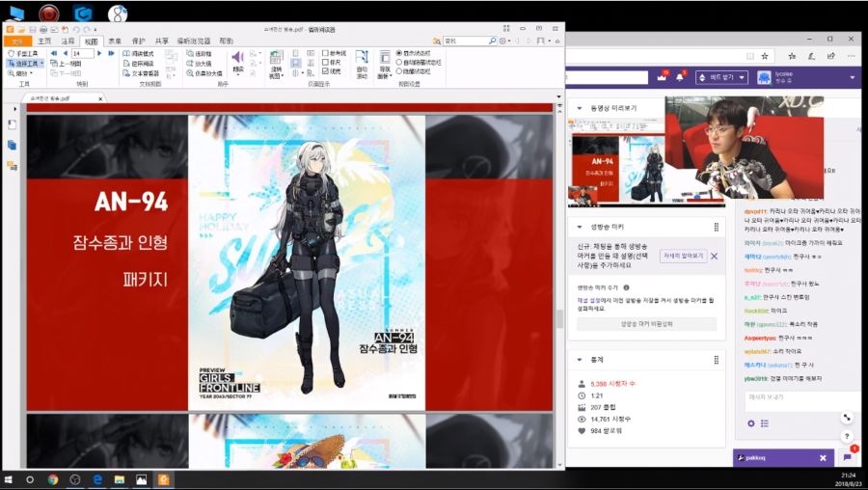Close the open PDF document tab
The image size is (868, 490).
(100, 98)
